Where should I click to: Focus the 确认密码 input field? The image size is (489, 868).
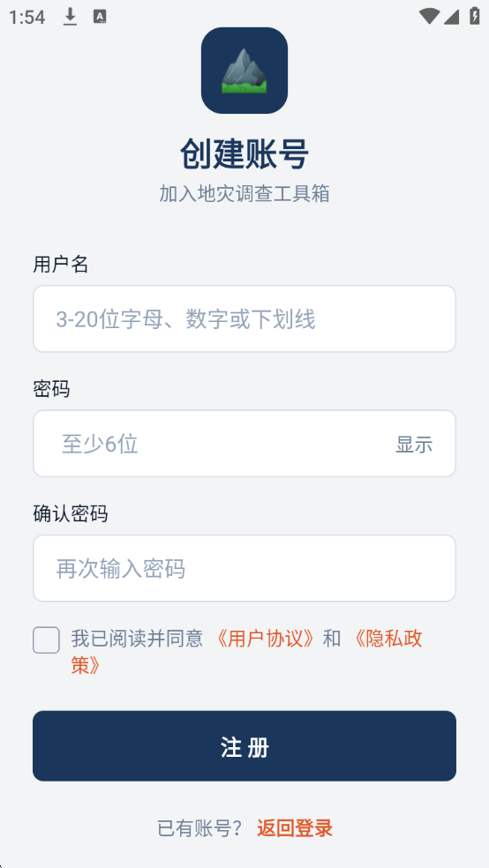pyautogui.click(x=244, y=568)
